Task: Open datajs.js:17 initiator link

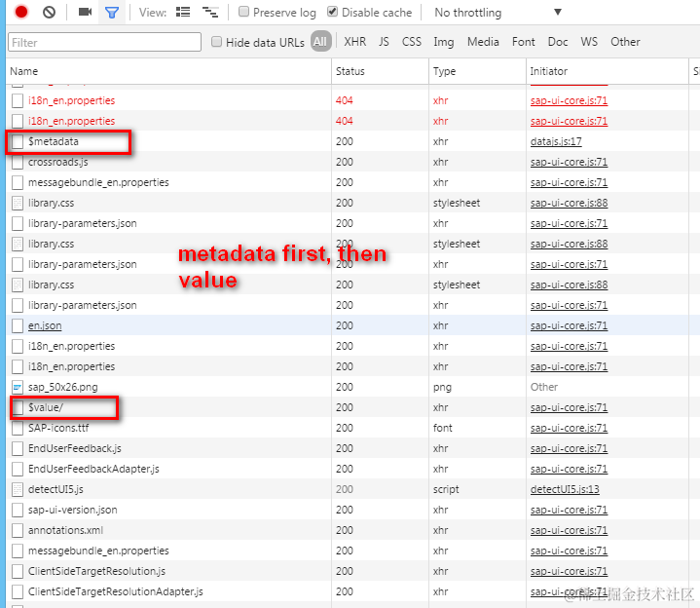Action: (556, 141)
